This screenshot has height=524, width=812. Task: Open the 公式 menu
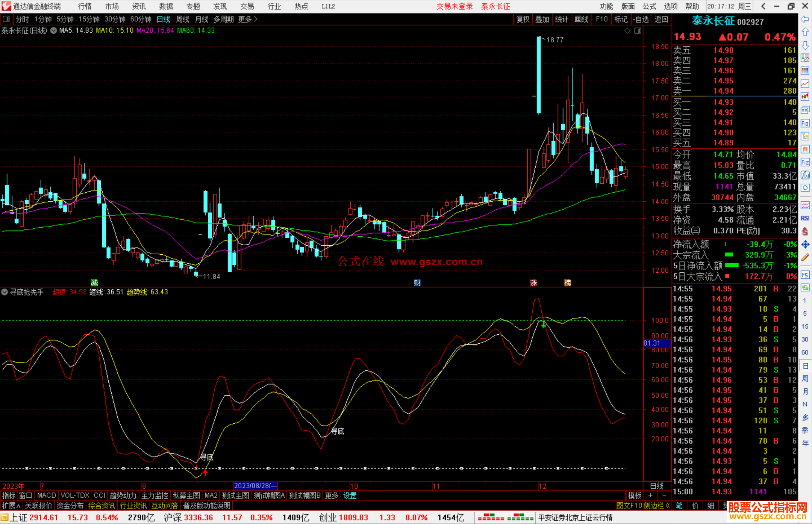point(649,6)
